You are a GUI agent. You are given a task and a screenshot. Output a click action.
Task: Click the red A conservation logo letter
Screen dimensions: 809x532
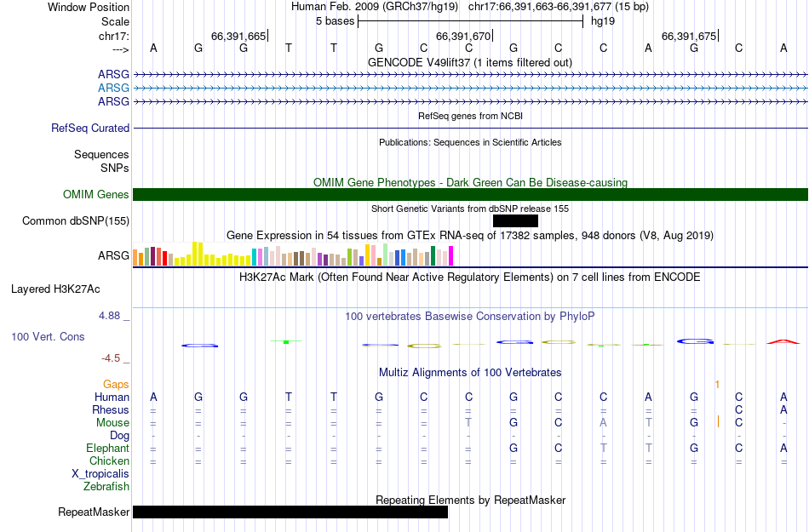[783, 341]
